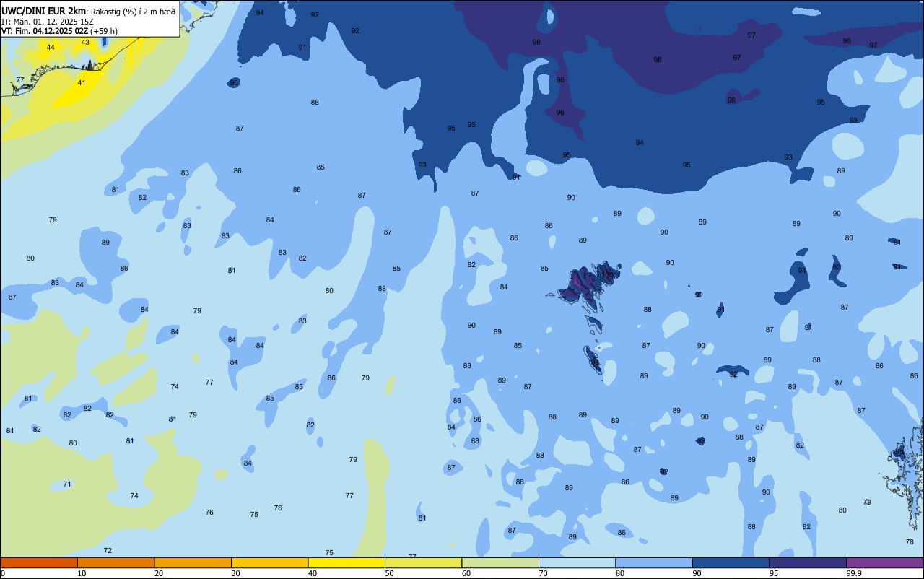This screenshot has height=579, width=924.
Task: Click the humidity value 44 over Iceland
Action: click(x=51, y=47)
